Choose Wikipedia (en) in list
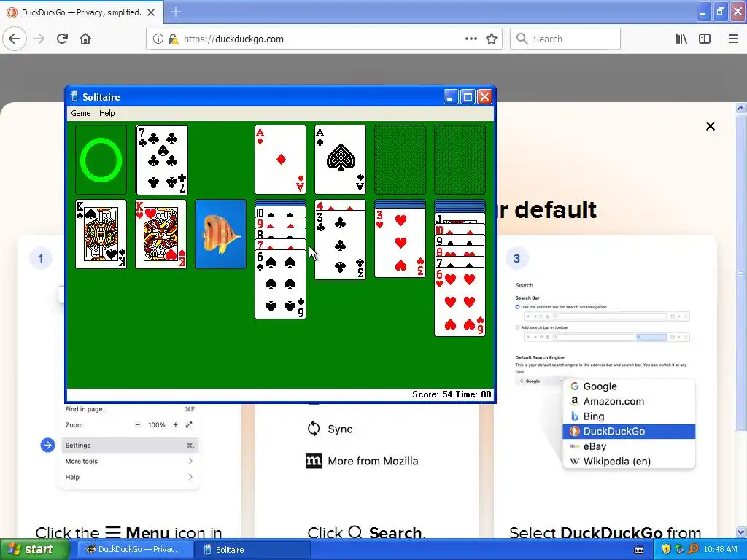The height and width of the screenshot is (560, 747). click(629, 461)
